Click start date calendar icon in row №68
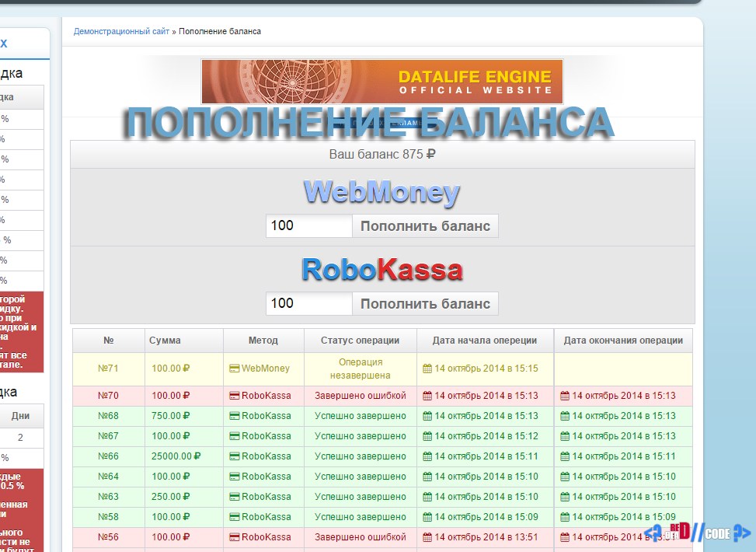 tap(427, 416)
